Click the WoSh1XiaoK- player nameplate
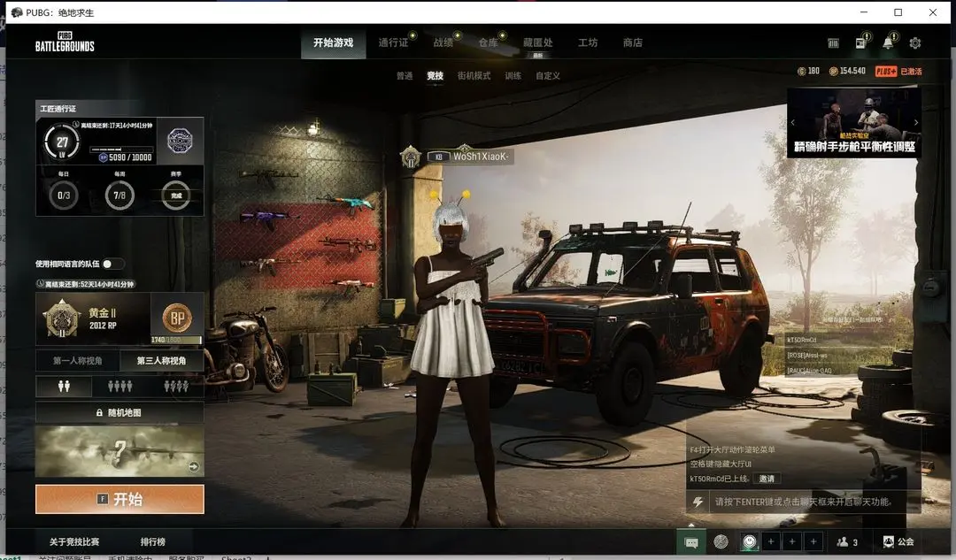The height and width of the screenshot is (560, 956). [x=469, y=157]
